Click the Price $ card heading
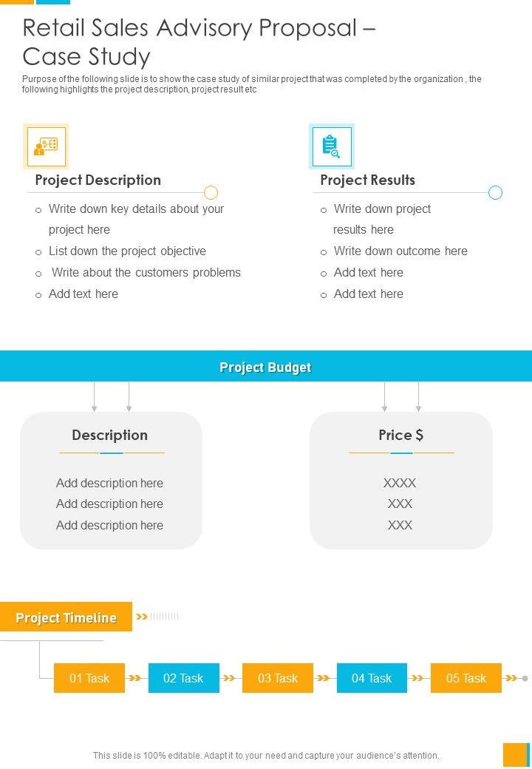The height and width of the screenshot is (769, 532). [400, 435]
